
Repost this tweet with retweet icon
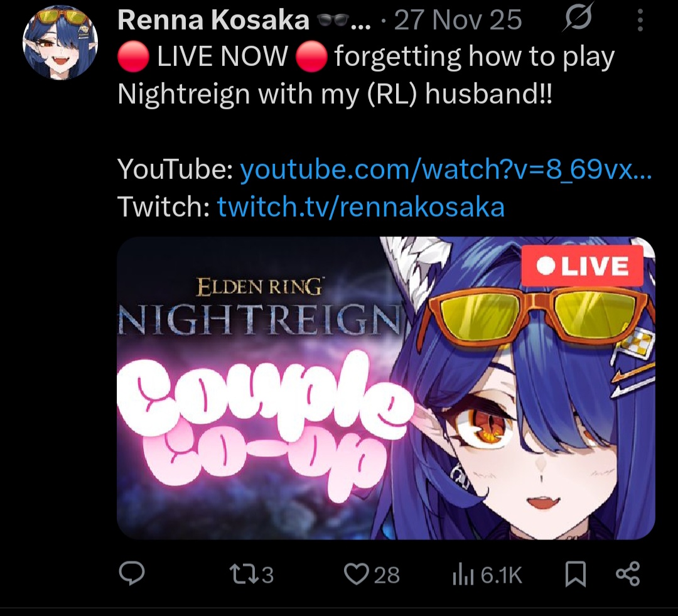coord(244,575)
